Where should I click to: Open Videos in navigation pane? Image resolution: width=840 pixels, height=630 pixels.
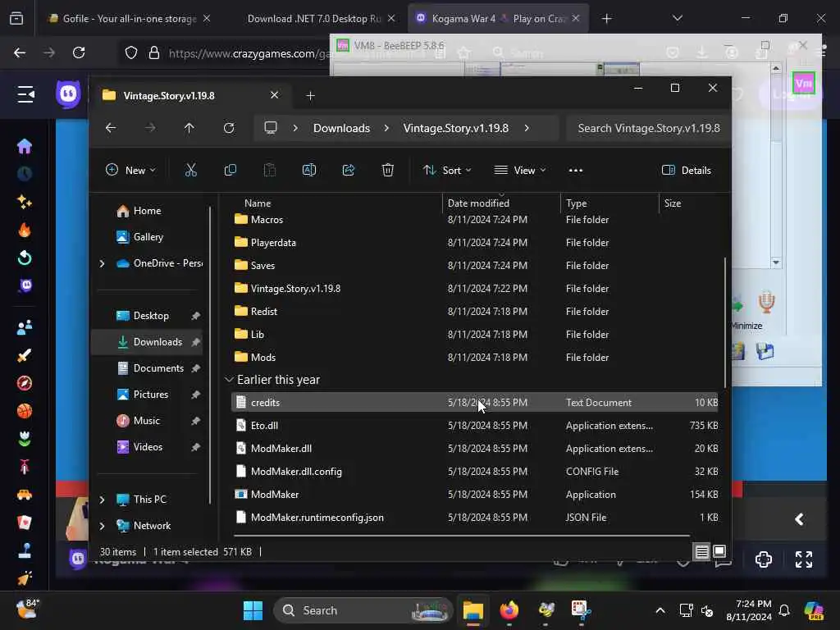148,447
